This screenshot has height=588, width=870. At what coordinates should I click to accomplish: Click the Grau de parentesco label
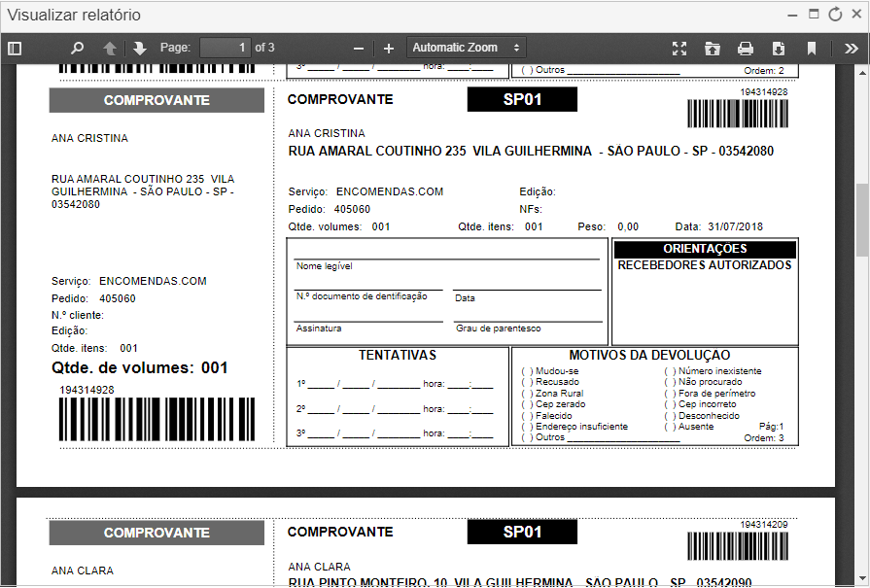click(499, 329)
